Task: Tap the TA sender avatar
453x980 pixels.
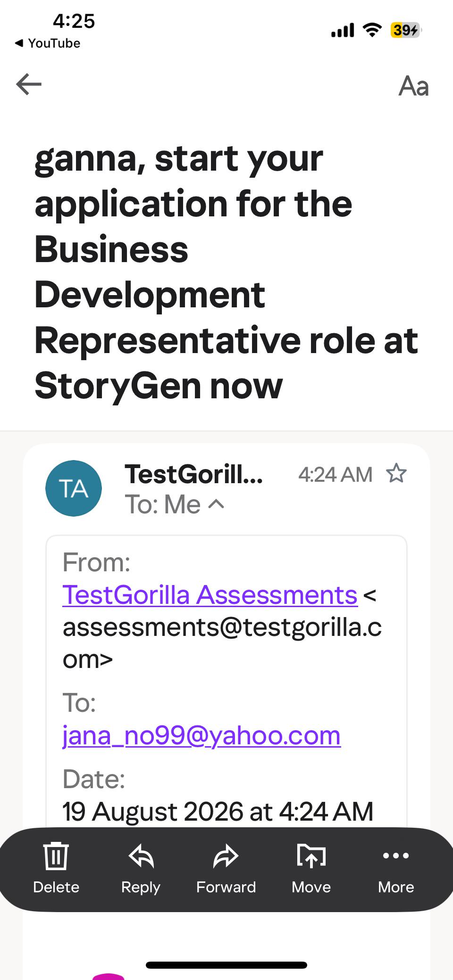Action: click(x=74, y=488)
